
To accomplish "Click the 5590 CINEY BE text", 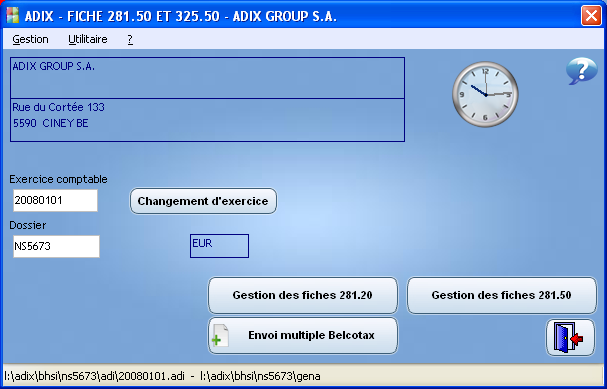I will [x=51, y=123].
